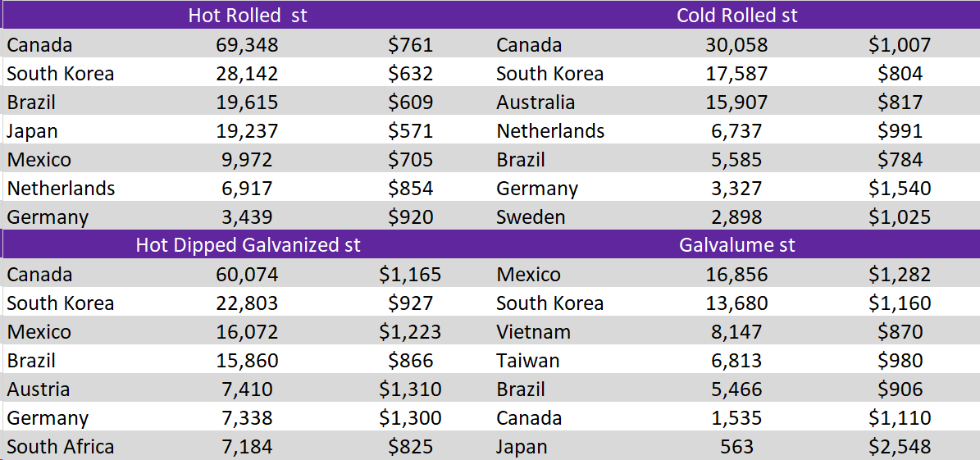980x460 pixels.
Task: Select the $1,540 price cell
Action: point(900,189)
